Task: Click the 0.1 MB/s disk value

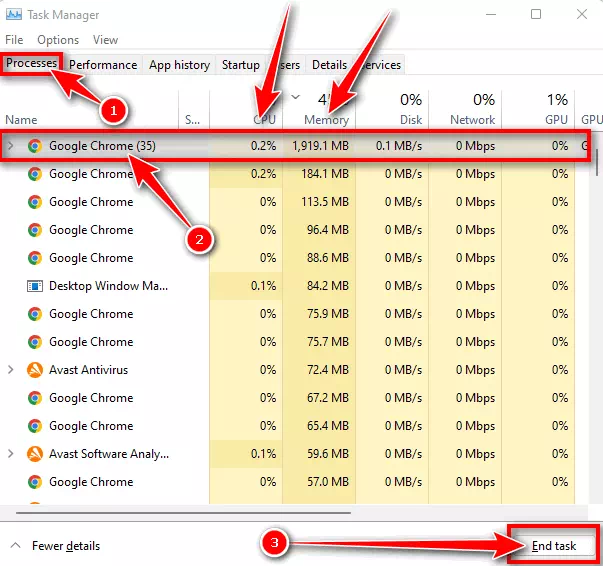Action: coord(399,146)
